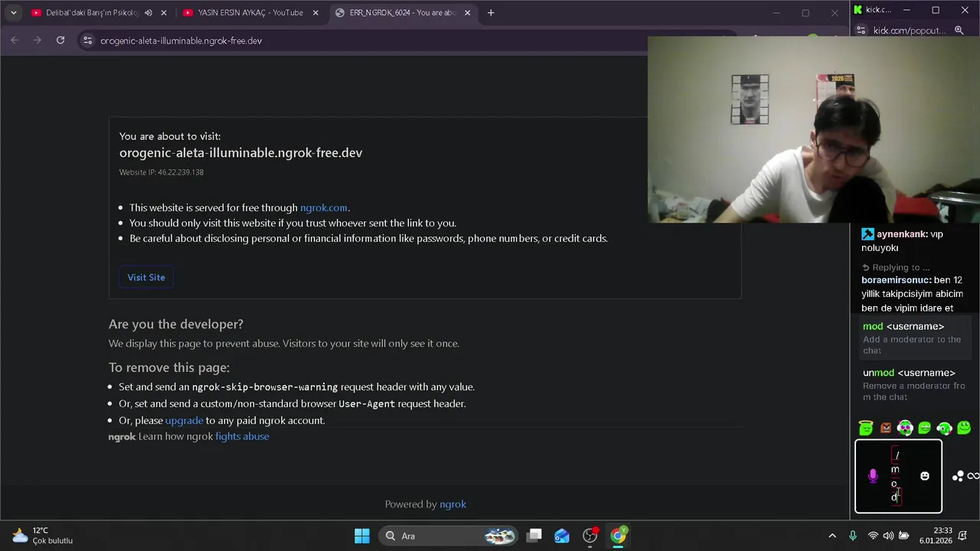This screenshot has width=980, height=551.
Task: Open the fights abuse link
Action: [x=242, y=436]
